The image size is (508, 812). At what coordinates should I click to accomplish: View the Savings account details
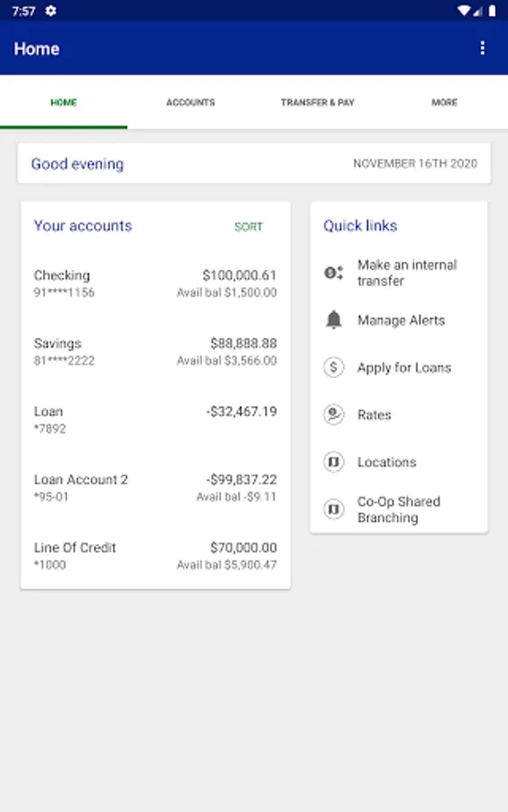(x=155, y=352)
